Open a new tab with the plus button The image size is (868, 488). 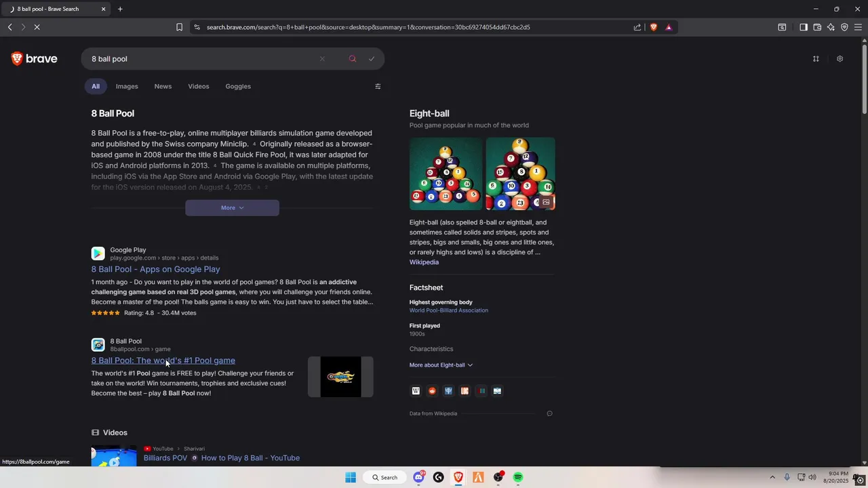(x=120, y=9)
